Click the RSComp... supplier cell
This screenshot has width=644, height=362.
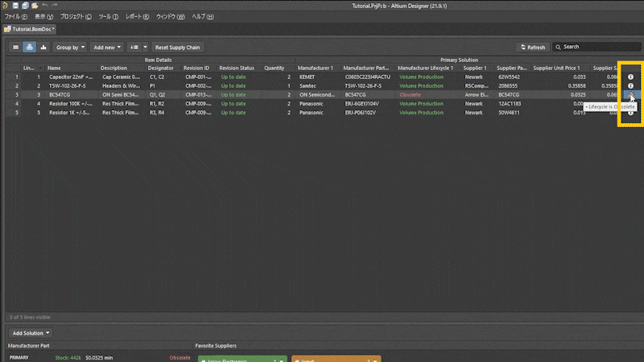tap(477, 86)
